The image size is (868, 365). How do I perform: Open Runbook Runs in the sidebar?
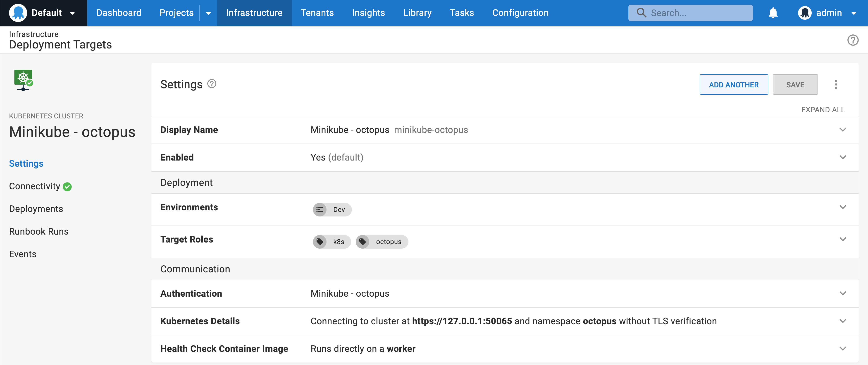tap(39, 232)
